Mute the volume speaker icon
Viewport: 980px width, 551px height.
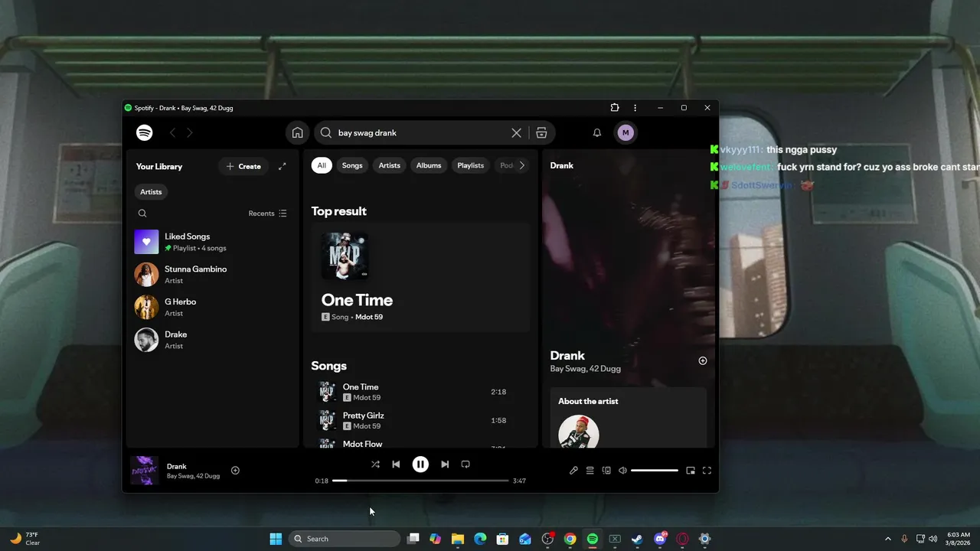pos(622,471)
